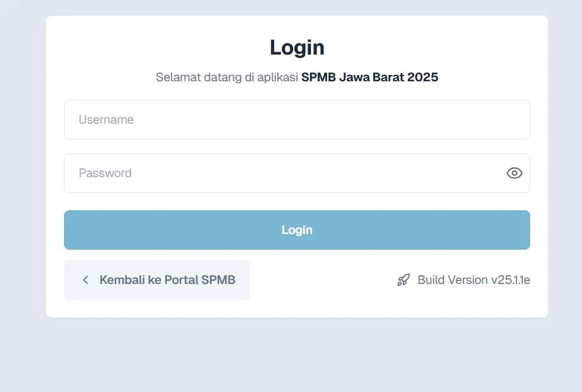The height and width of the screenshot is (392, 582).
Task: Click the 'SPMB Jawa Barat 2025' text
Action: [370, 77]
